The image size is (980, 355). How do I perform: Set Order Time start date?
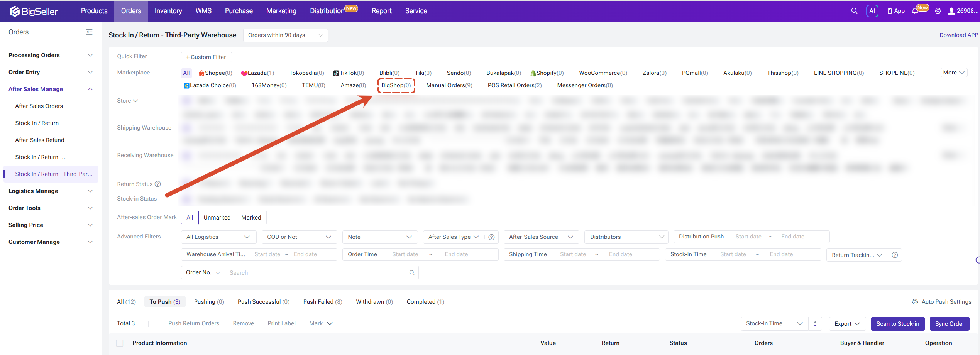(x=405, y=254)
